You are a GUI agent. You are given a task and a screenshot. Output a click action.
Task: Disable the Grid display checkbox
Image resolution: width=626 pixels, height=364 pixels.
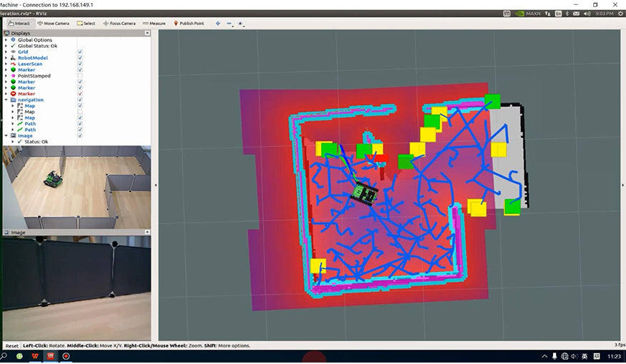point(80,52)
